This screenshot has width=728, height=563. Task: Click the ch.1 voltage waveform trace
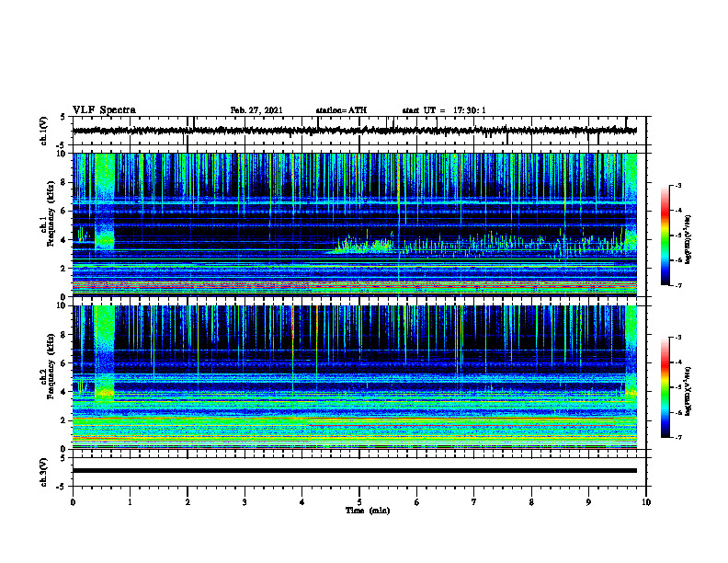pos(355,131)
